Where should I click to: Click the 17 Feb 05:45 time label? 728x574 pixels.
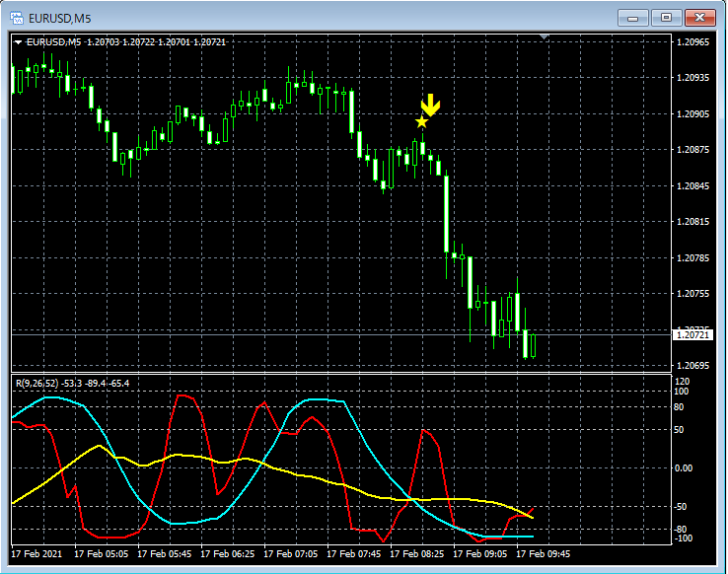point(165,554)
